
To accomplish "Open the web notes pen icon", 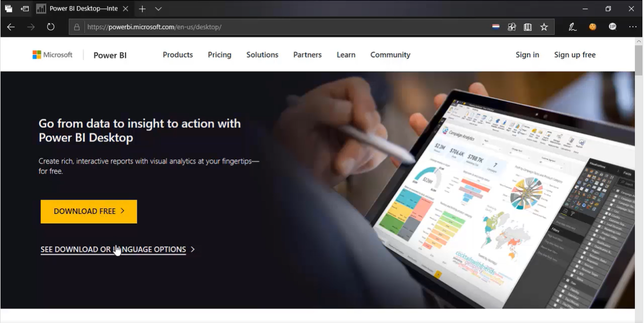I will pyautogui.click(x=572, y=26).
